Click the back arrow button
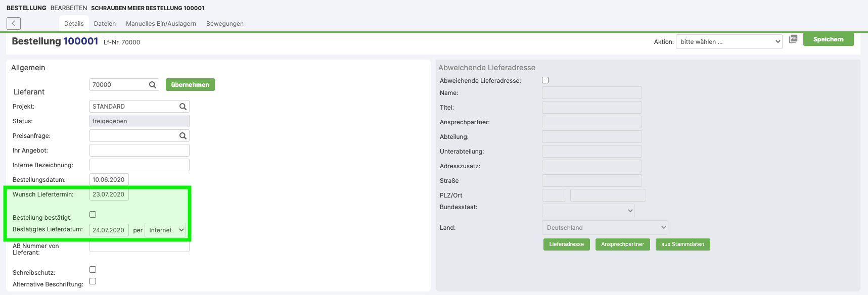This screenshot has width=868, height=295. 14,23
